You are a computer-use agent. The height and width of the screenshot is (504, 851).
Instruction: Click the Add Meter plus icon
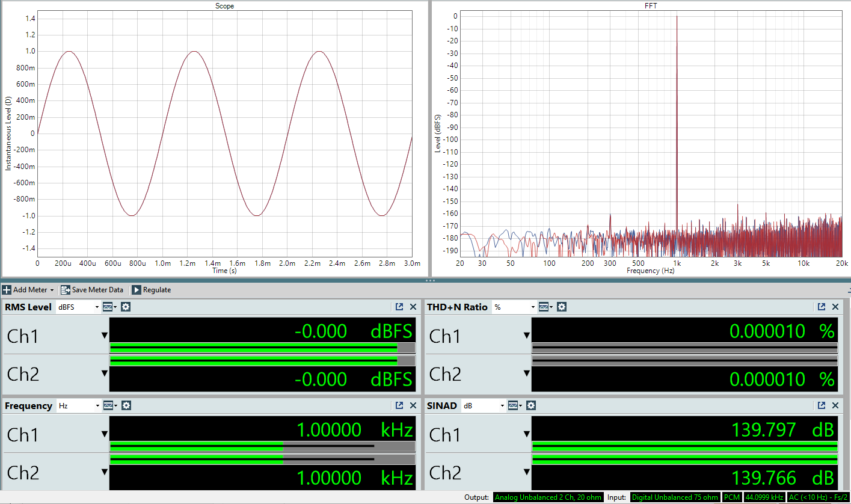pos(7,290)
